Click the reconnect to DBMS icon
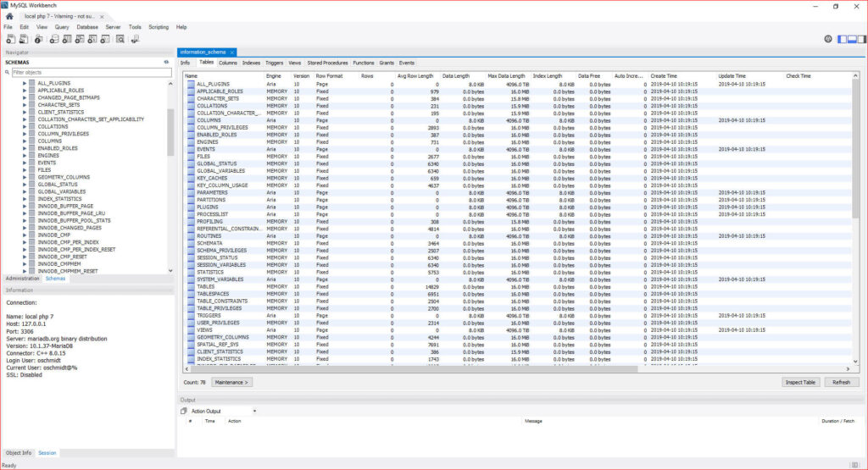Screen dimensions: 868x470 pyautogui.click(x=134, y=39)
